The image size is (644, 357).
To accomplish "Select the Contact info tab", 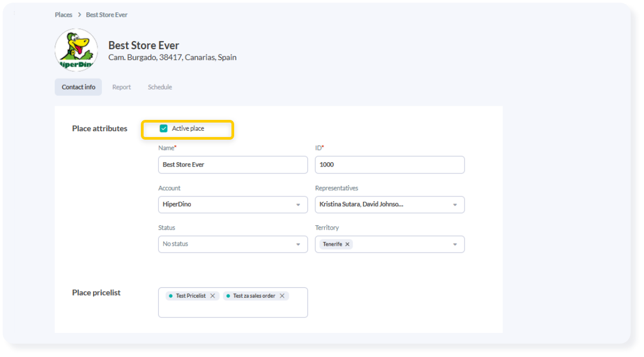I will pos(78,87).
